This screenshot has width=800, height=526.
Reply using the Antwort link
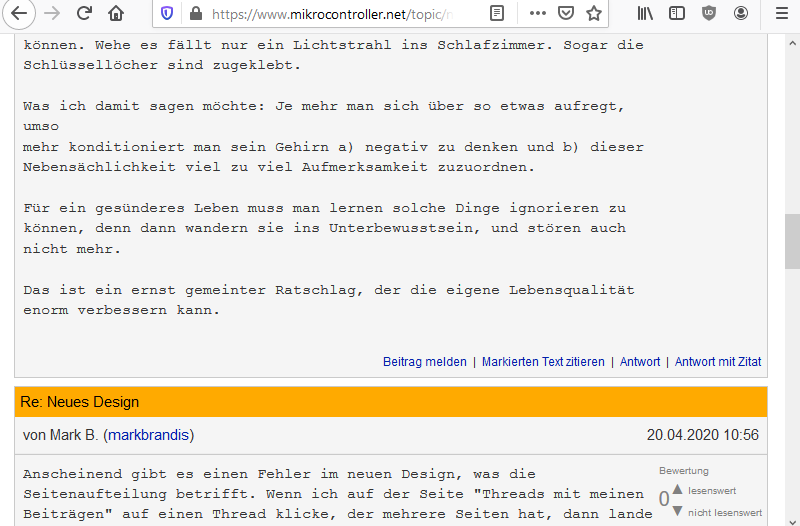pos(640,362)
